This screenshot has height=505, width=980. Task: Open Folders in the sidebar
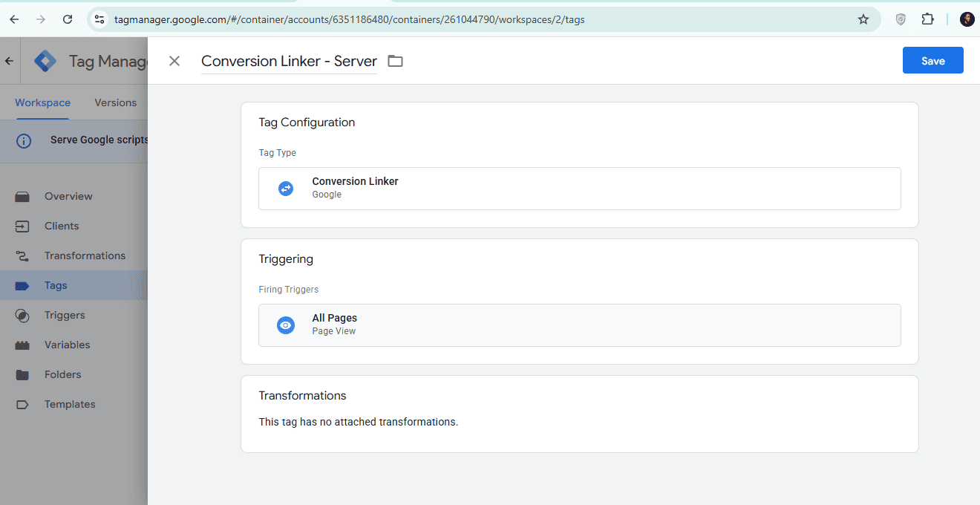tap(73, 374)
